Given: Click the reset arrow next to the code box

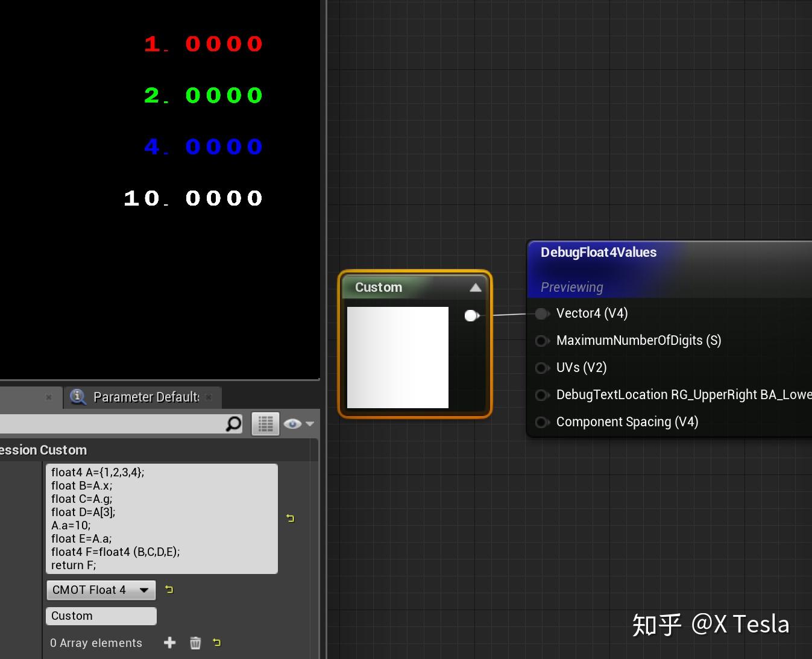Looking at the screenshot, I should click(291, 518).
